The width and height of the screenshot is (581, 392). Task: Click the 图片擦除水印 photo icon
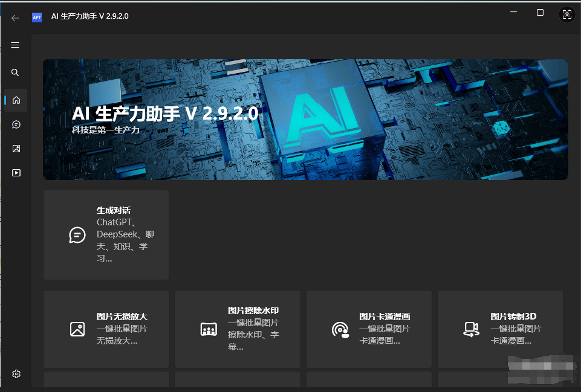209,330
